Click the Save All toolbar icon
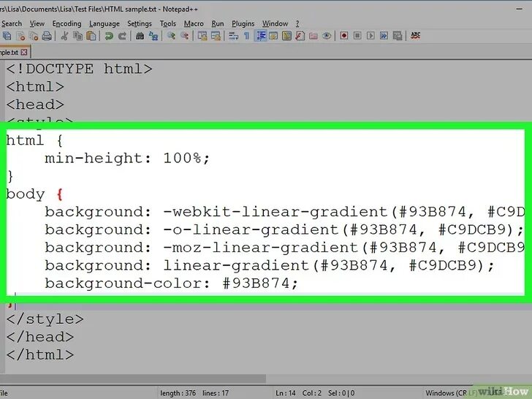This screenshot has width=532, height=399. click(7, 36)
